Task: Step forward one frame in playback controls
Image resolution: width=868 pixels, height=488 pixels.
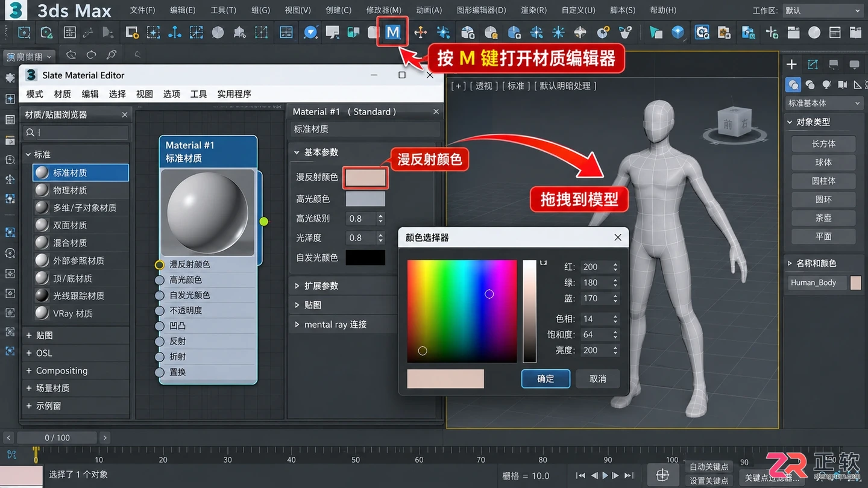Action: (x=617, y=475)
